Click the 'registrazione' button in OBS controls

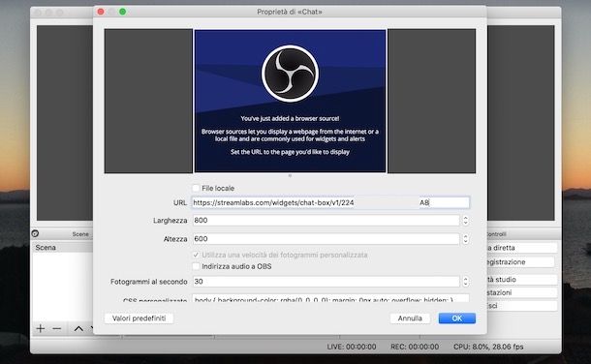point(521,262)
